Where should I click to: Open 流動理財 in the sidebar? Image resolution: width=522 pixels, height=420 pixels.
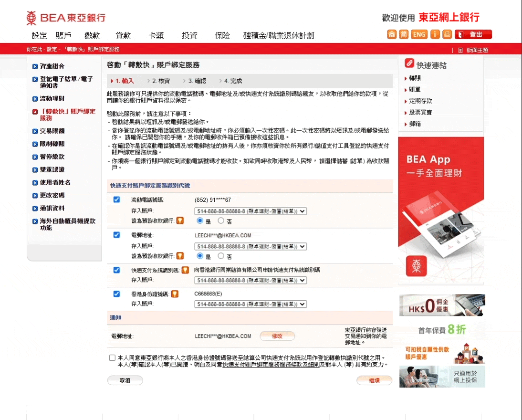[52, 99]
